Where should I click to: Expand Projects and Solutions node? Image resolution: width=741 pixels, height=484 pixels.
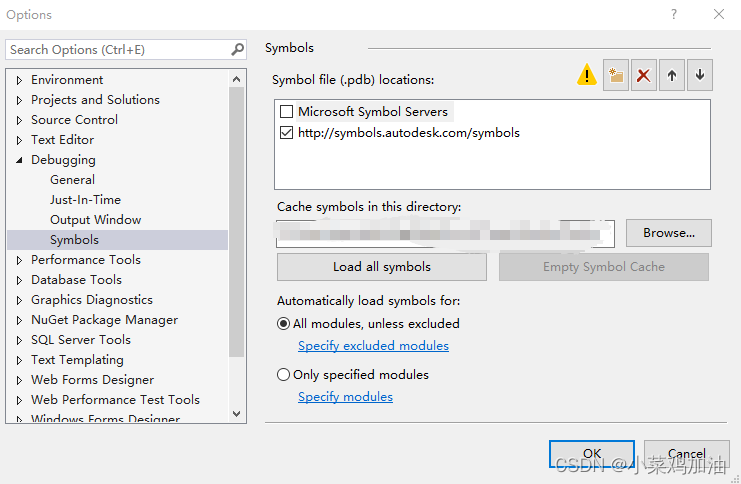tap(19, 100)
